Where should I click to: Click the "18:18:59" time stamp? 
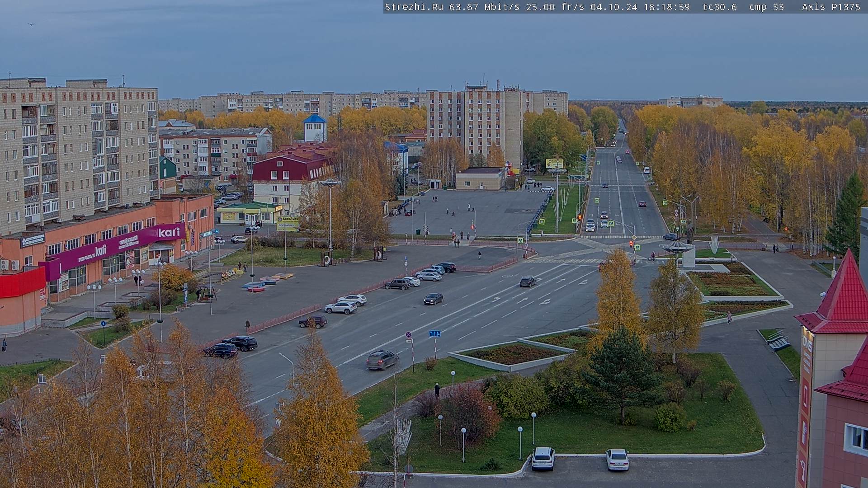666,7
